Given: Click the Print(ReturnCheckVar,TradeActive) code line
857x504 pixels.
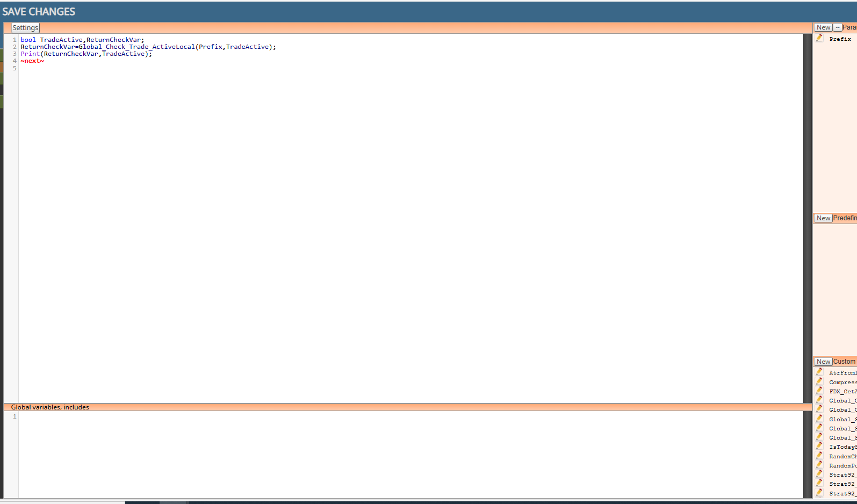Looking at the screenshot, I should 87,54.
